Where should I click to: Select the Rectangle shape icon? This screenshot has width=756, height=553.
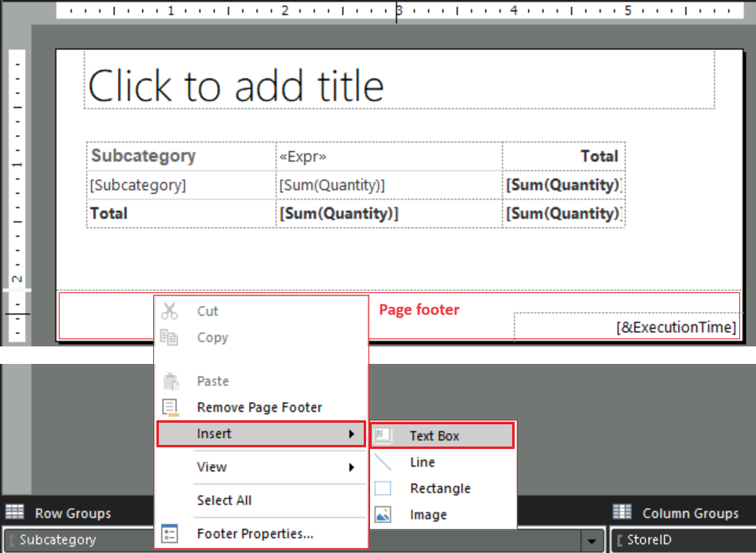pos(384,487)
